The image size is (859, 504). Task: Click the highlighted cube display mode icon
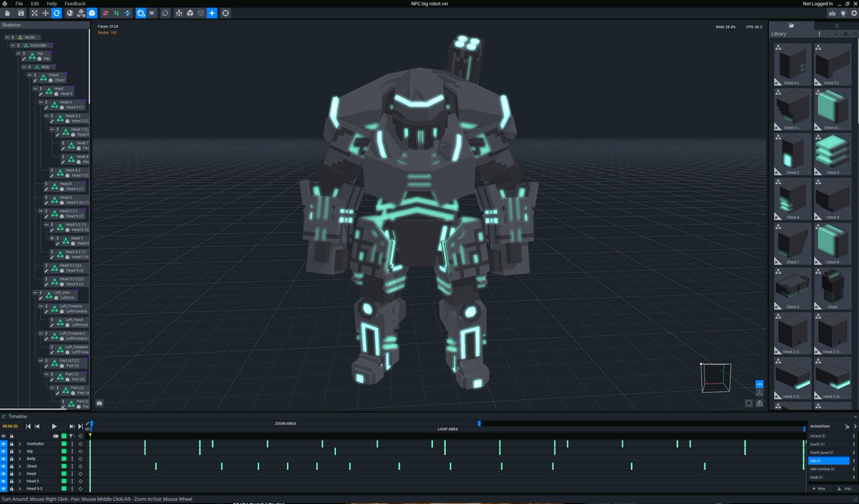coord(92,13)
